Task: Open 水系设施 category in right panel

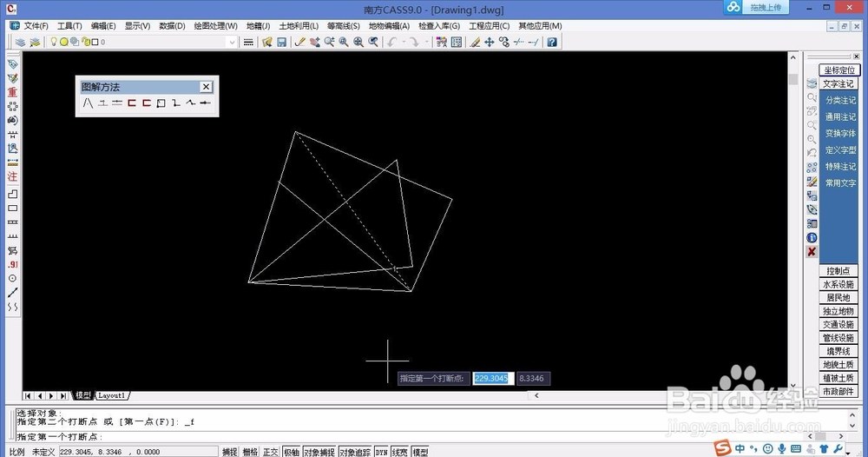Action: click(x=838, y=284)
